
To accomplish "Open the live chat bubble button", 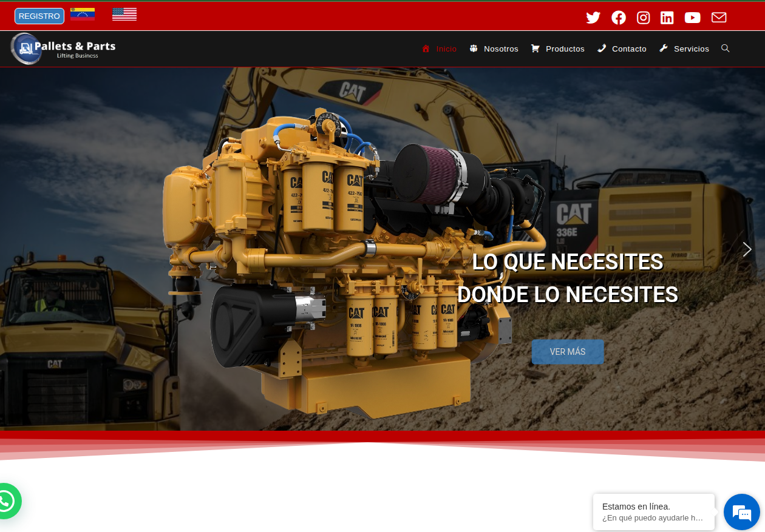I will coord(741,512).
